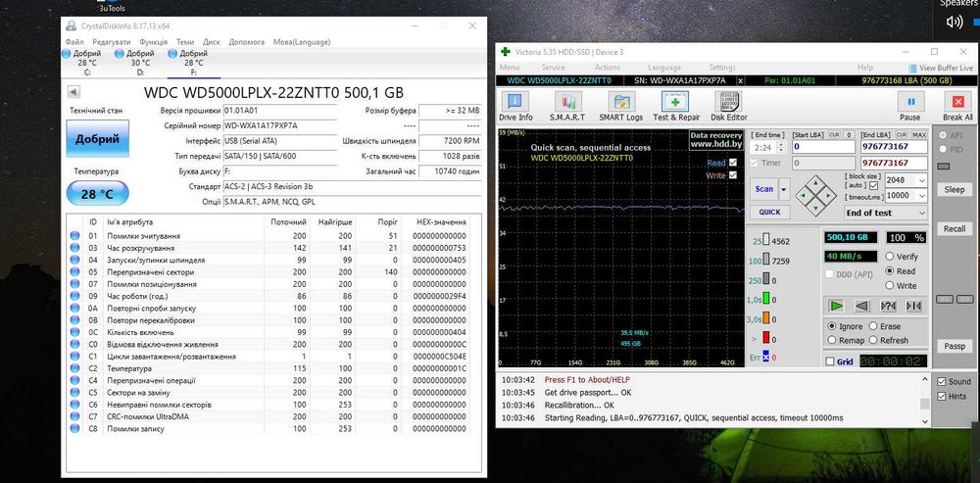Click the MAX button above End LBA

(919, 135)
